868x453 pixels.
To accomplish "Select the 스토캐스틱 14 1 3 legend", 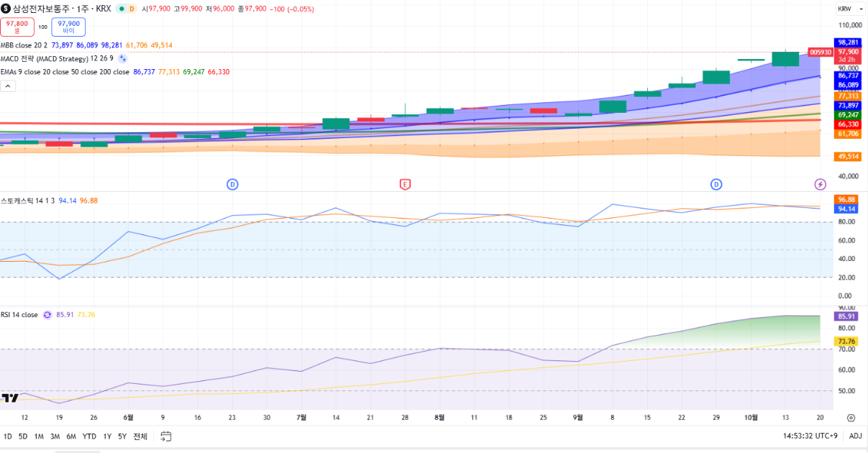I will [x=28, y=201].
